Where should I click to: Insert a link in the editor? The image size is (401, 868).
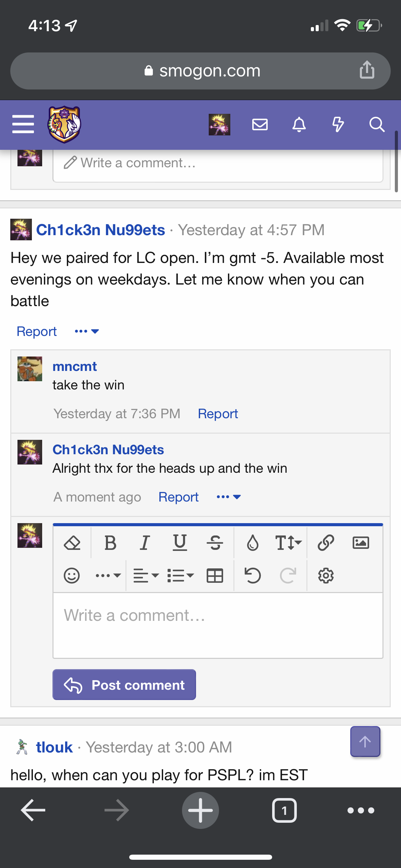[326, 543]
